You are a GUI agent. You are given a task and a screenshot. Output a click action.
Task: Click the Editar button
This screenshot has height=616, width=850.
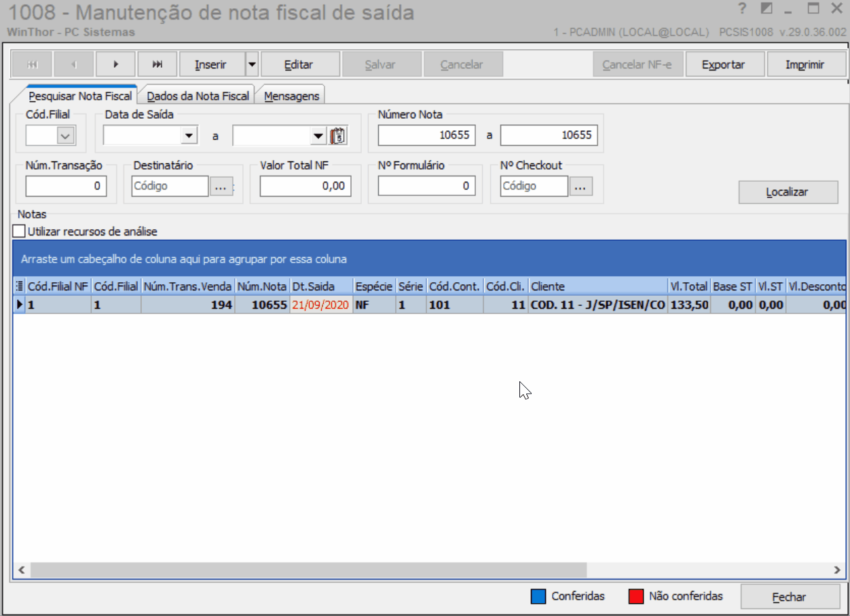click(299, 64)
